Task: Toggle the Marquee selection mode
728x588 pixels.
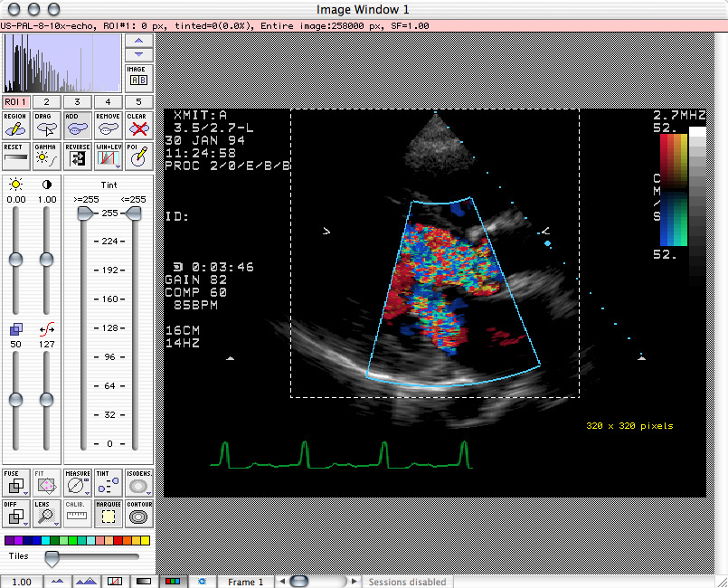Action: point(108,514)
